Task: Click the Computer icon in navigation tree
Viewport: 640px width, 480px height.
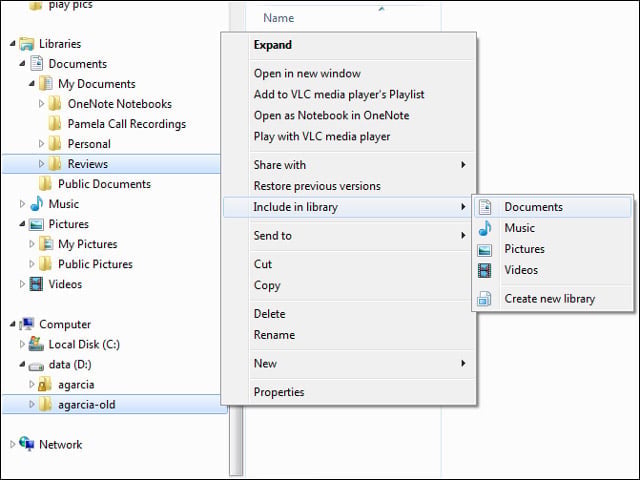Action: coord(27,324)
